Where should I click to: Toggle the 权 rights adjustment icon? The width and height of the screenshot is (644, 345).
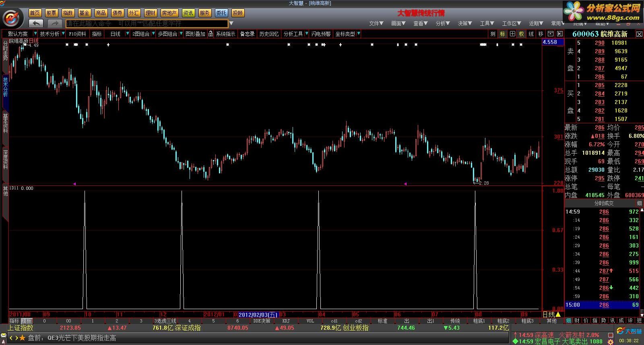522,34
